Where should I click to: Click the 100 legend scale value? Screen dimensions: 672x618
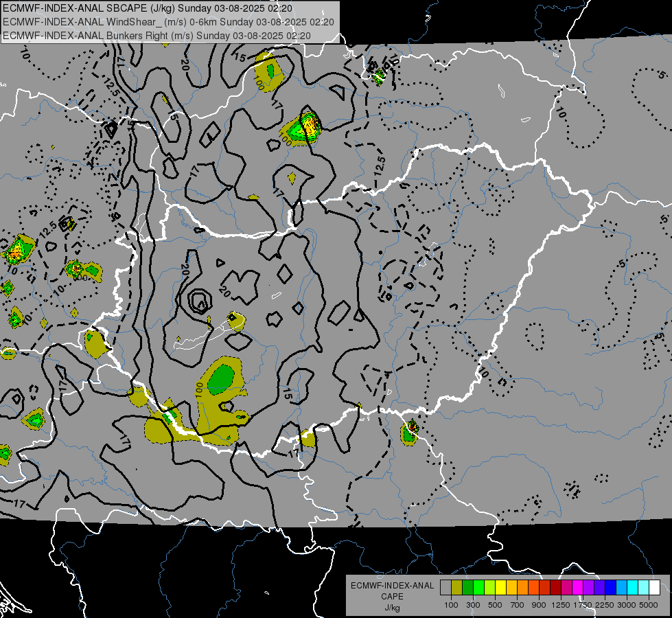click(451, 605)
